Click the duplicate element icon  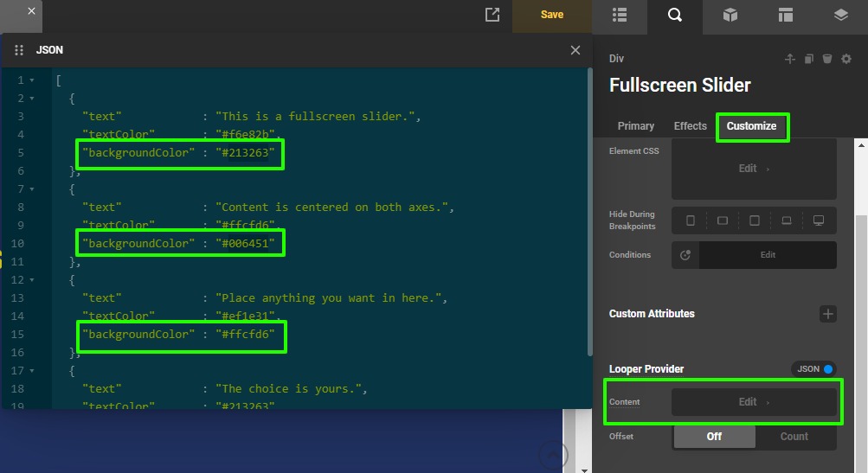coord(808,59)
